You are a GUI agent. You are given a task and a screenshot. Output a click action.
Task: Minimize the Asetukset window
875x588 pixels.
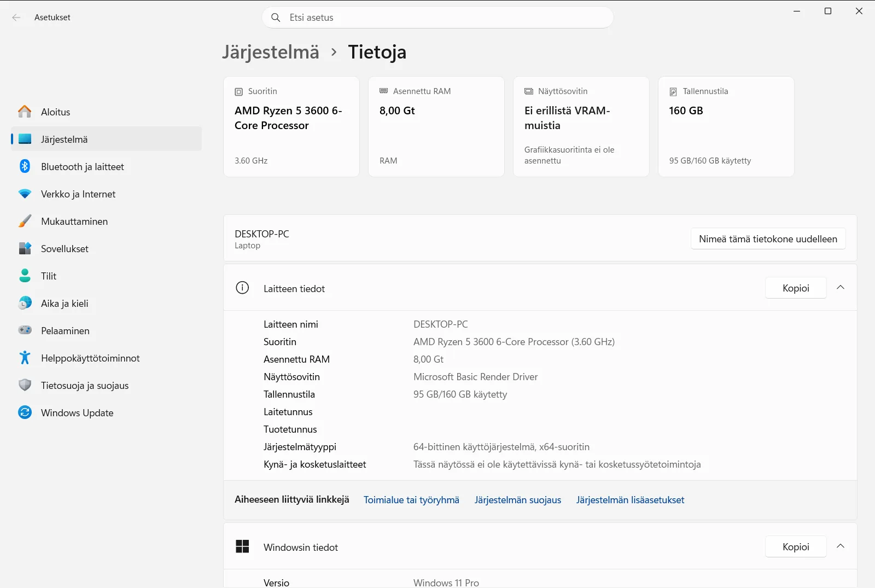[x=797, y=11]
